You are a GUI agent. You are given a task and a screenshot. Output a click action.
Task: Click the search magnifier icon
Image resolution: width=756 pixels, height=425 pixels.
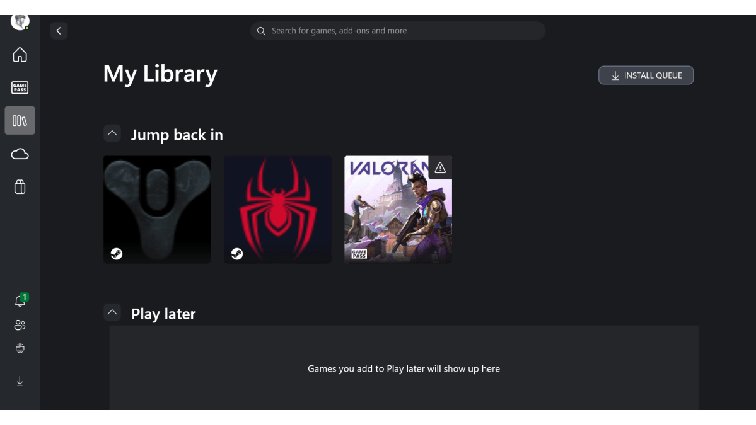tap(261, 31)
